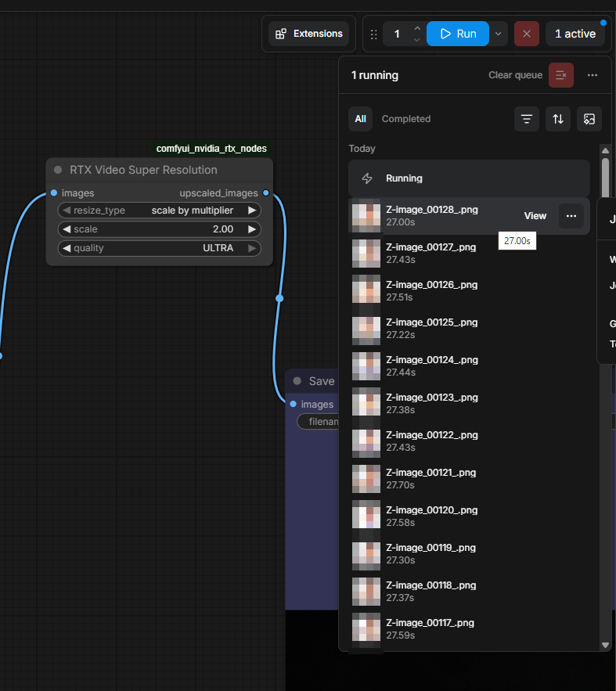Select Z-image_00126_.png in queue

coord(469,290)
